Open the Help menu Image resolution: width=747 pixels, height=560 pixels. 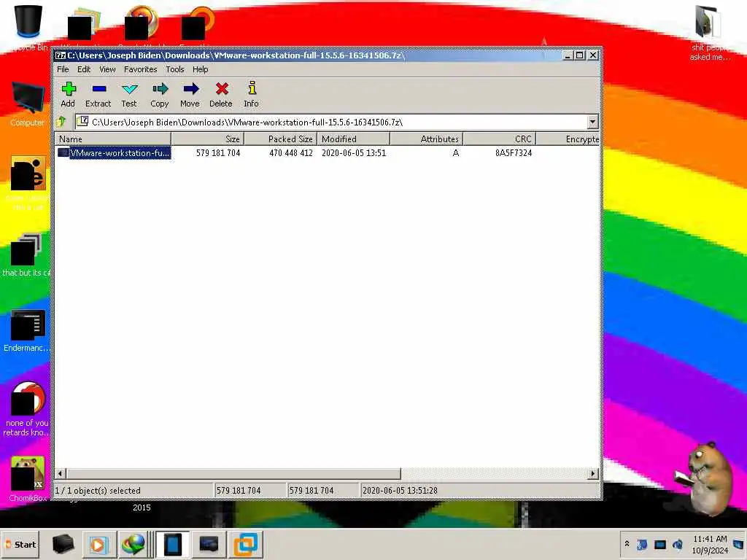(x=200, y=69)
